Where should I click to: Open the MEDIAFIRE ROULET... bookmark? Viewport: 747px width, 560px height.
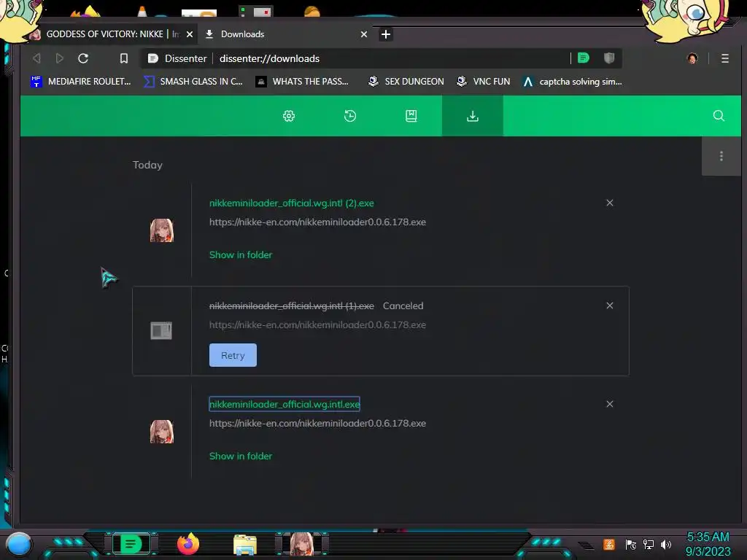point(80,82)
